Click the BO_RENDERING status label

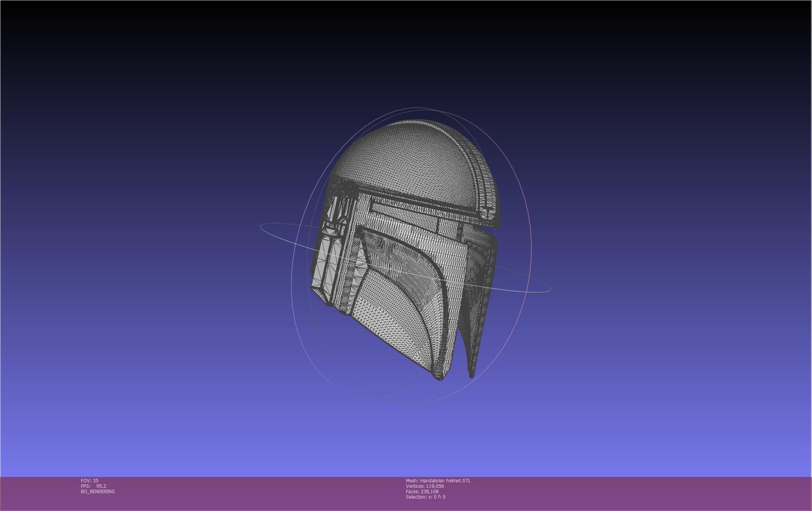[98, 491]
